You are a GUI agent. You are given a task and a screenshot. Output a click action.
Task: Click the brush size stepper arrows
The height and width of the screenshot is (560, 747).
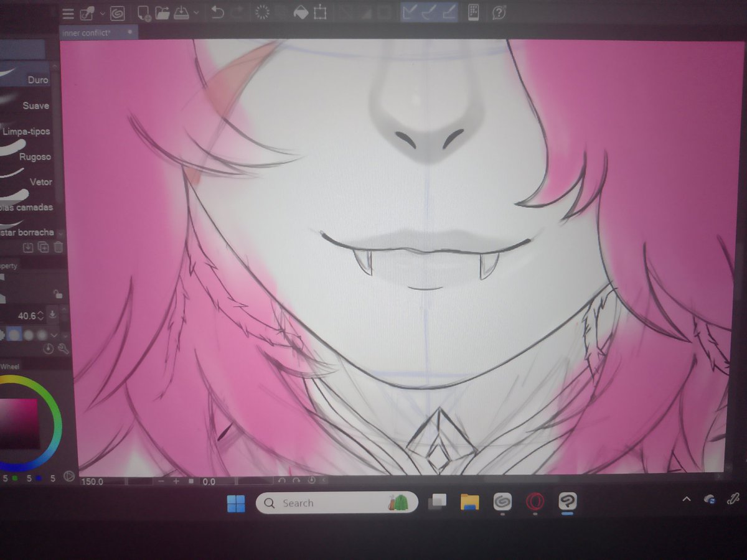pyautogui.click(x=41, y=315)
